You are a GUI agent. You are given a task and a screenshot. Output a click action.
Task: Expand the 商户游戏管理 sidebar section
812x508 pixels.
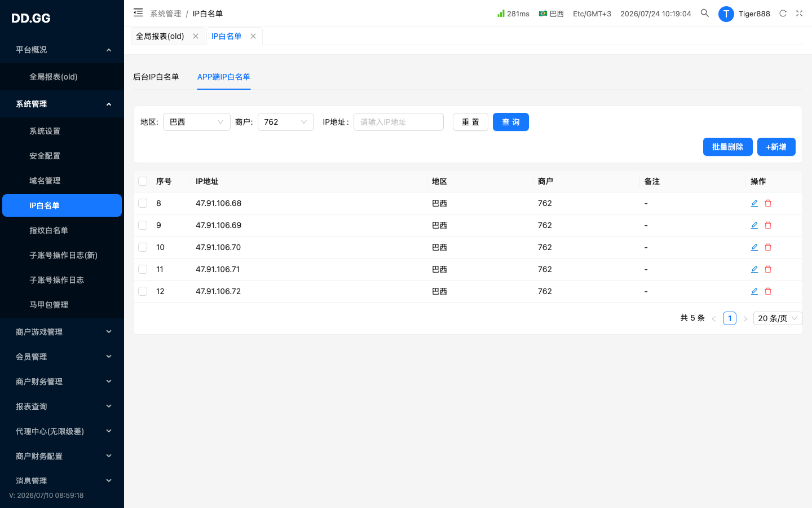(62, 332)
